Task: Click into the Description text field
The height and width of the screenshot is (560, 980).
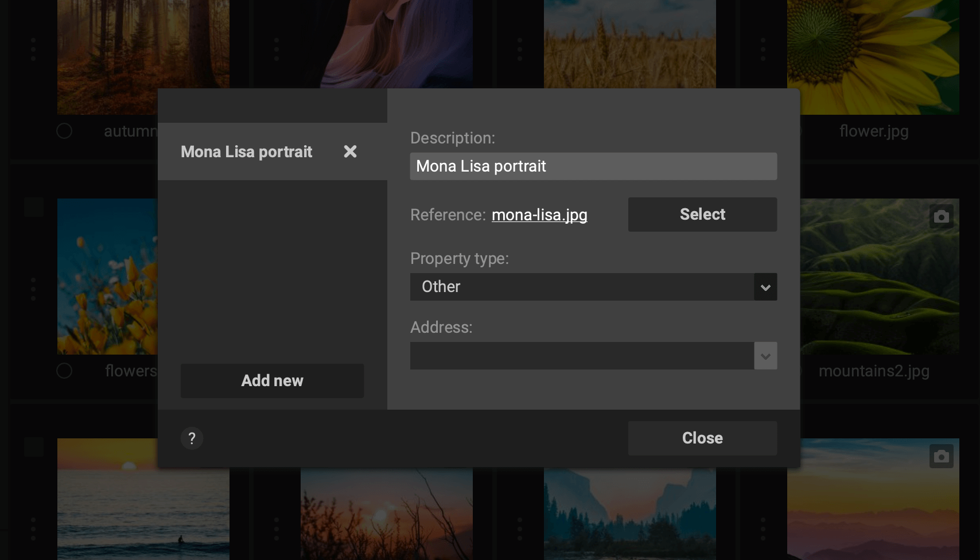Action: coord(593,166)
